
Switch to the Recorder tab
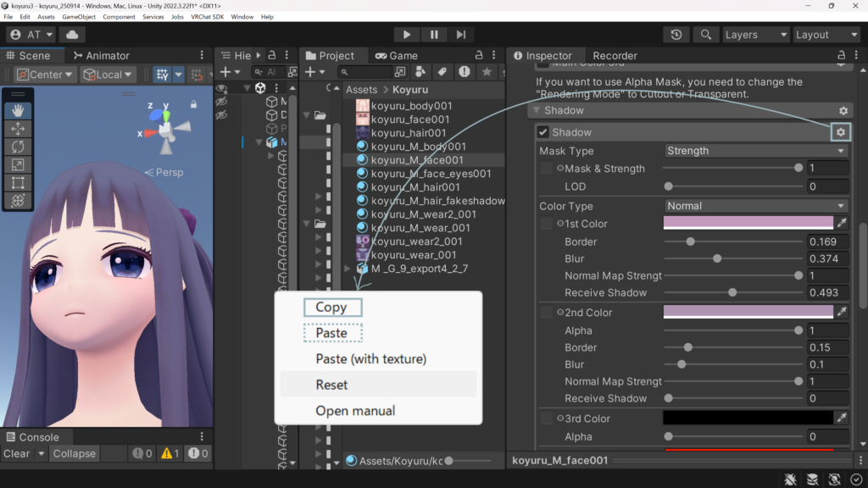[x=615, y=55]
